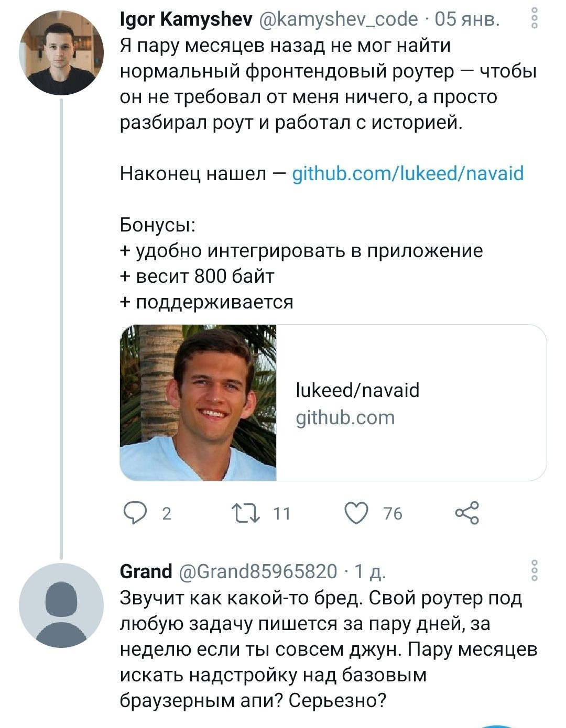Click the Grand display name
Screen dimensions: 566x728
point(146,571)
